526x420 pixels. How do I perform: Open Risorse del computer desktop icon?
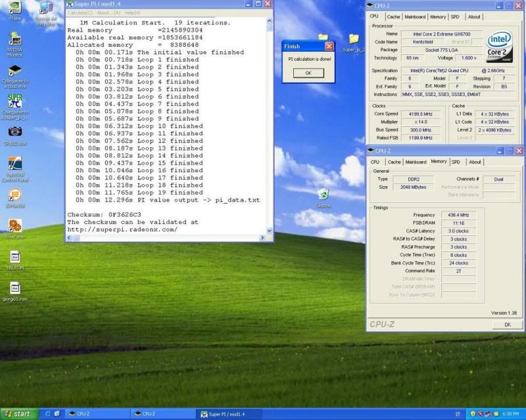45,9
